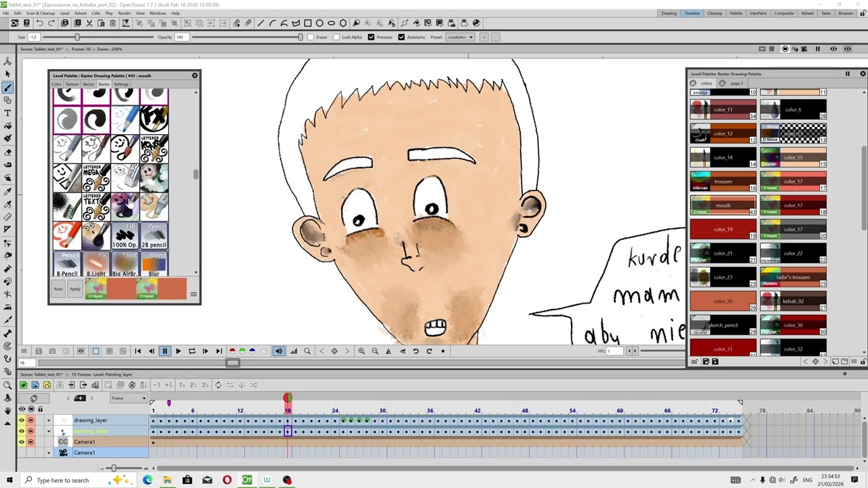Select the Type (T) tool
The height and width of the screenshot is (488, 868).
pos(7,113)
